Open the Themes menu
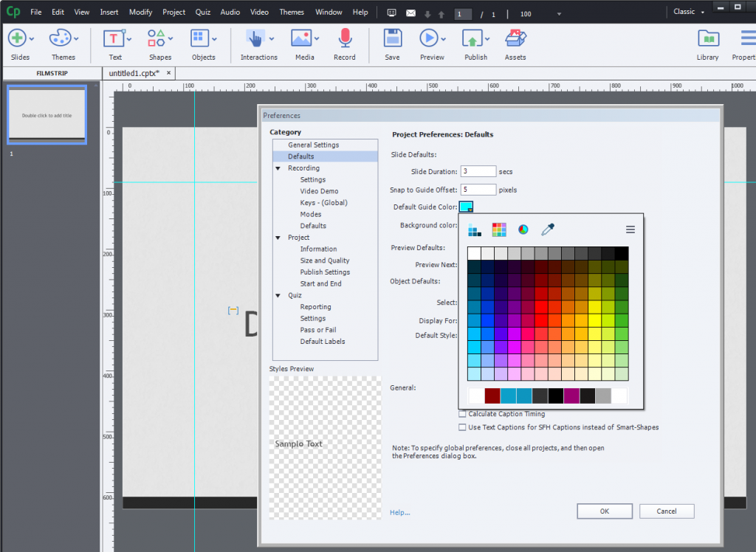 [292, 12]
